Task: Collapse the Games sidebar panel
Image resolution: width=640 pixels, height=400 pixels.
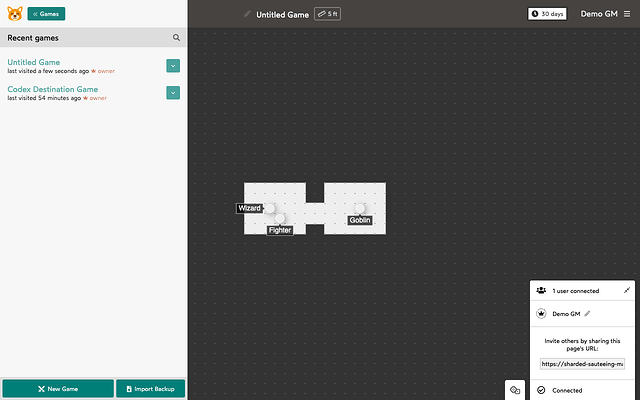Action: coord(46,14)
